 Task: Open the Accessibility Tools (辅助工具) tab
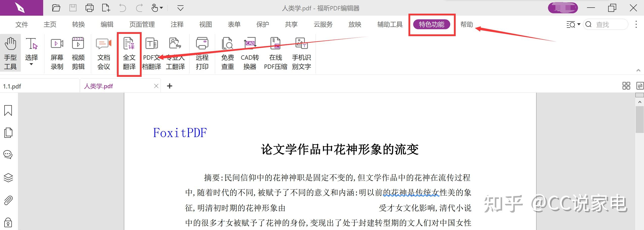(390, 25)
